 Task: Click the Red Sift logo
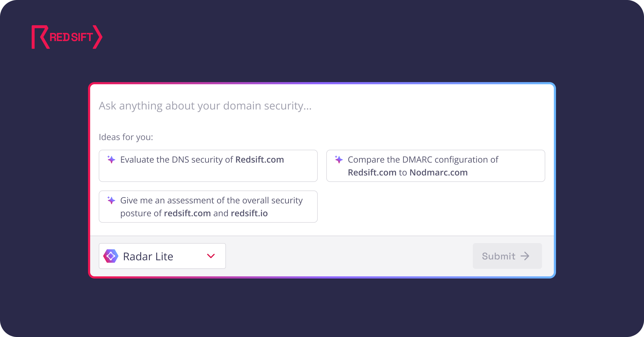pos(67,37)
